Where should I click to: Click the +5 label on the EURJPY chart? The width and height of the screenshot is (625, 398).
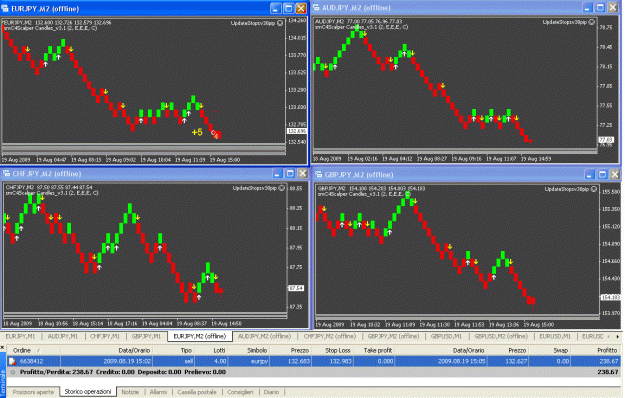(197, 132)
